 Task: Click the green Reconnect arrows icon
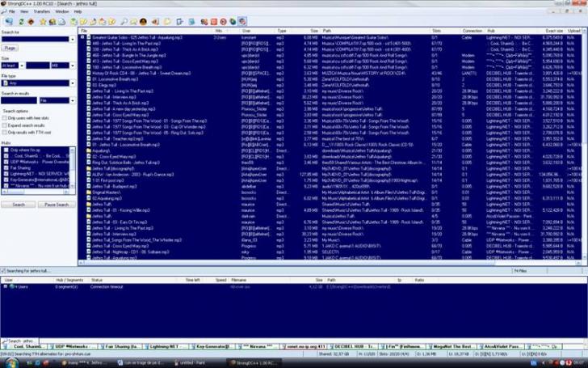[x=20, y=20]
